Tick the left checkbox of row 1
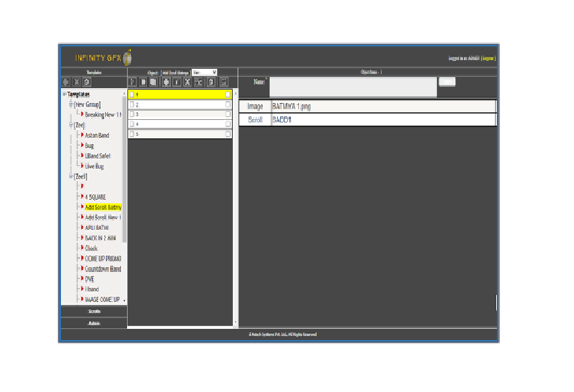 [132, 95]
